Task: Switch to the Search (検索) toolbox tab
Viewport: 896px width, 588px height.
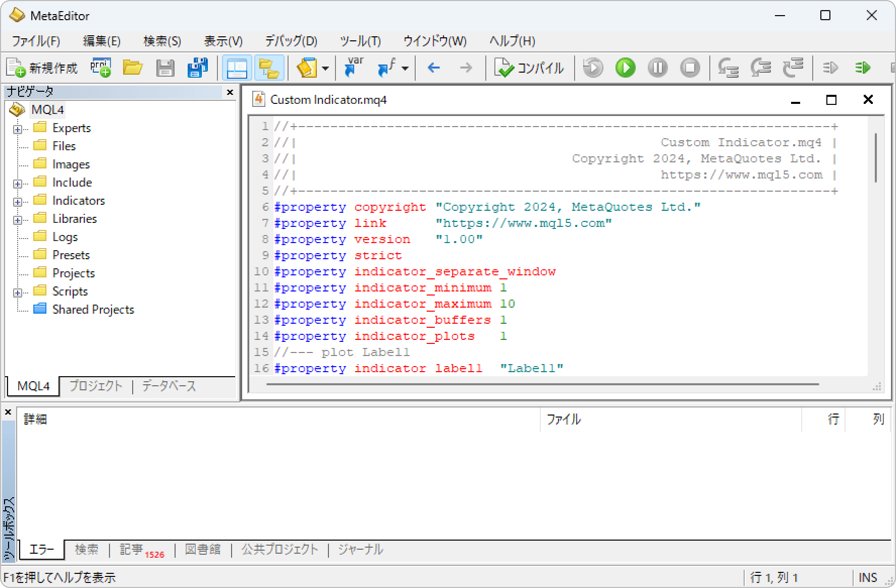Action: pos(87,549)
